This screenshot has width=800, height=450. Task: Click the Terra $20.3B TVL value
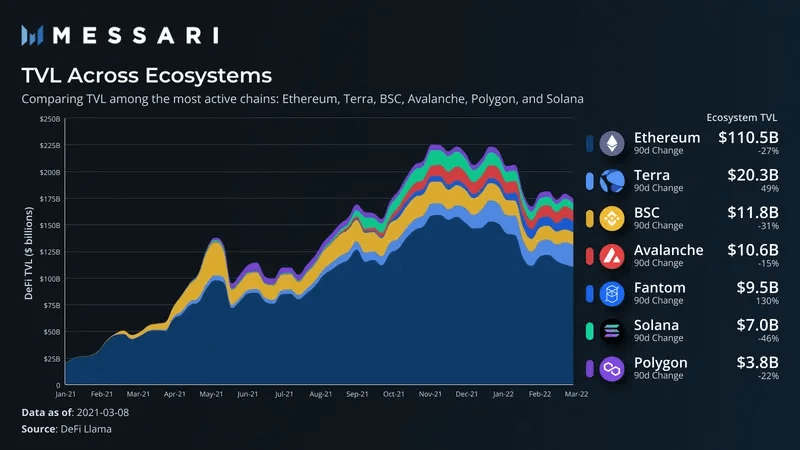tap(754, 175)
